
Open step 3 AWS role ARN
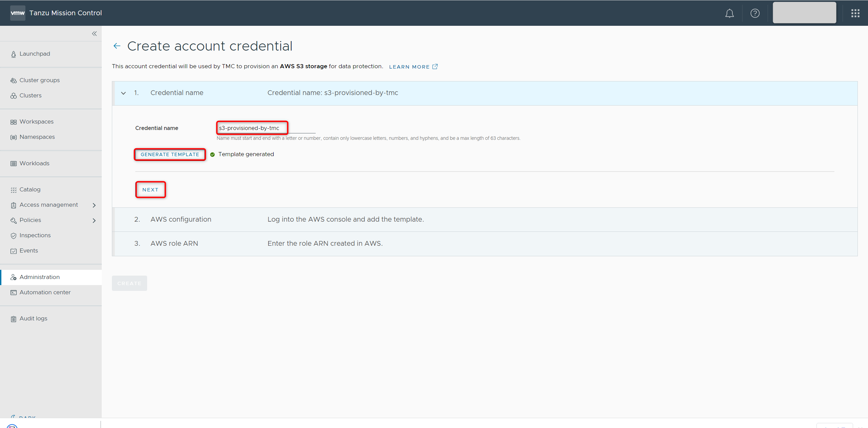[x=174, y=243]
